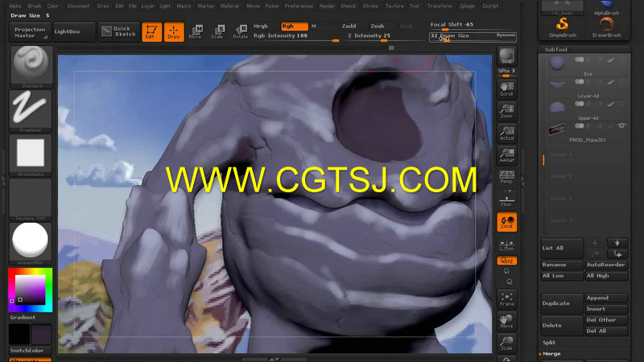This screenshot has width=644, height=362.
Task: Open the Zplugin menu
Action: click(x=467, y=6)
